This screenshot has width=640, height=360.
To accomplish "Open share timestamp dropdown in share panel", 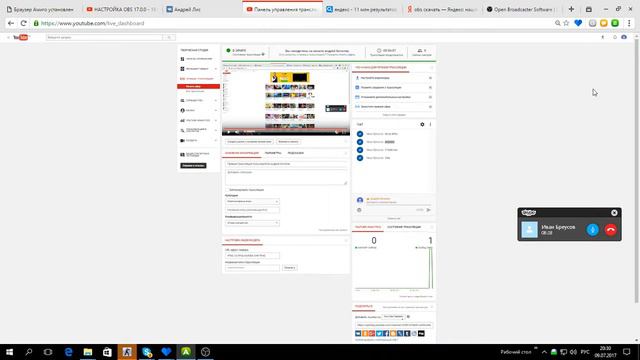I will pos(393,317).
